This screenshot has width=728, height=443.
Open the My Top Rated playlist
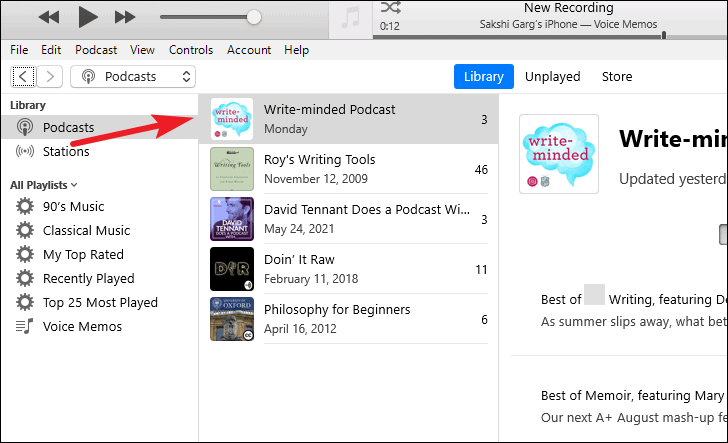[83, 254]
